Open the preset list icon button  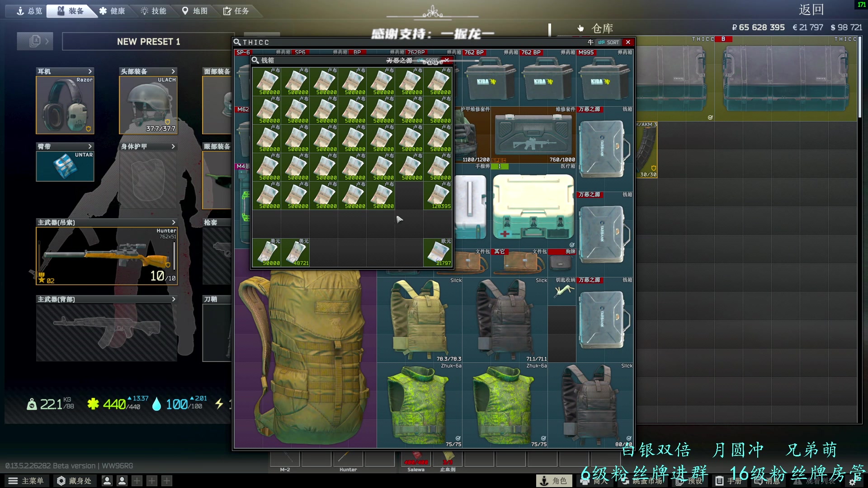click(x=35, y=42)
